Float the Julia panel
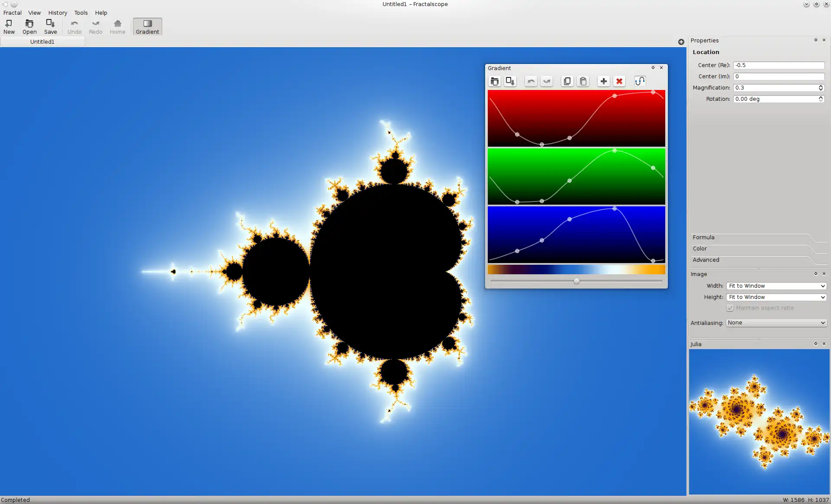The width and height of the screenshot is (831, 504). (815, 343)
